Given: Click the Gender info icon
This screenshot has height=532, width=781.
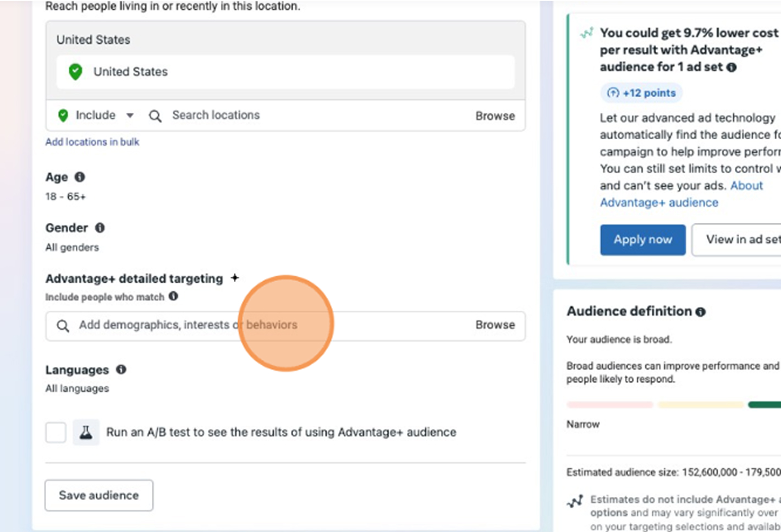Looking at the screenshot, I should (100, 228).
